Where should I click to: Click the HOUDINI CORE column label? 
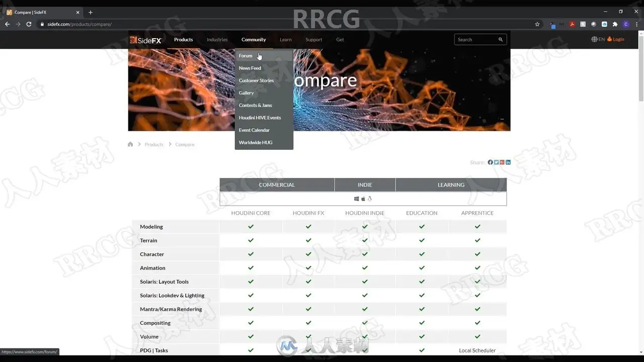click(x=251, y=213)
